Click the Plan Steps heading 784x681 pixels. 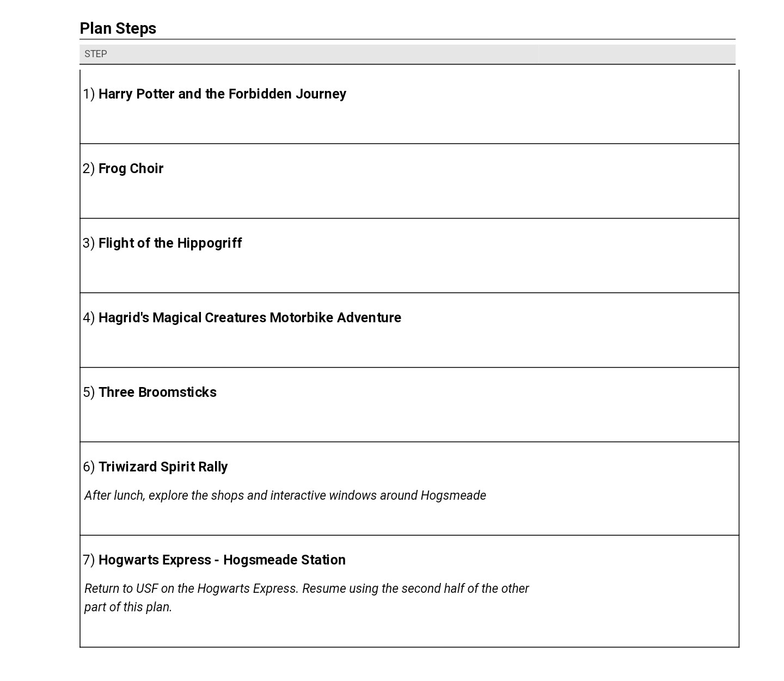[118, 28]
